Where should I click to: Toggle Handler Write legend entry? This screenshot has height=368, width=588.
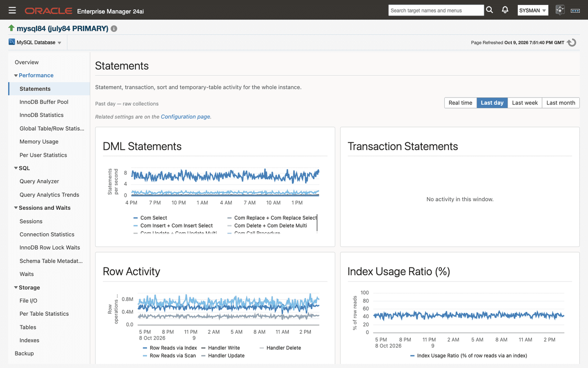point(220,348)
